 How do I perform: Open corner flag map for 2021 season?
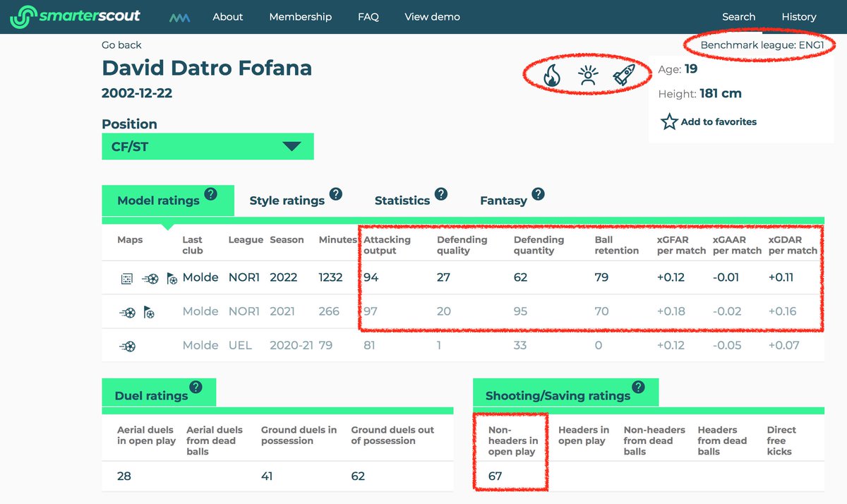[x=150, y=312]
